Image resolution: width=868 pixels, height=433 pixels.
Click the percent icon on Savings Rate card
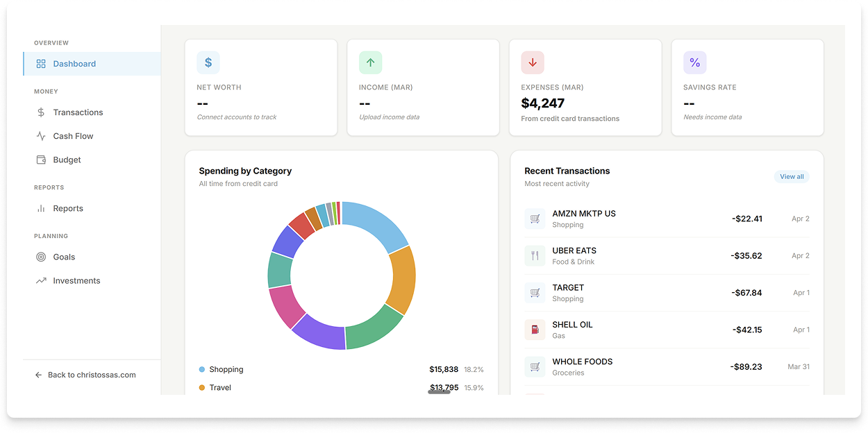(x=695, y=62)
